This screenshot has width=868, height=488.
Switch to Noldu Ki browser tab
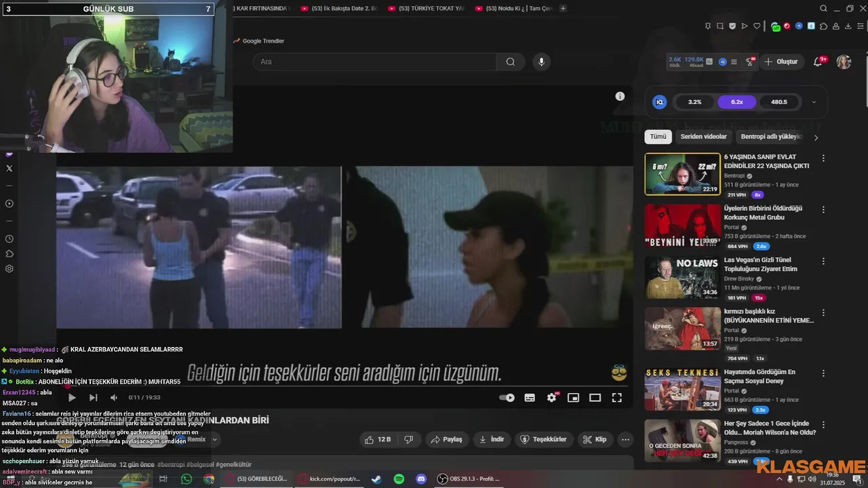click(513, 8)
